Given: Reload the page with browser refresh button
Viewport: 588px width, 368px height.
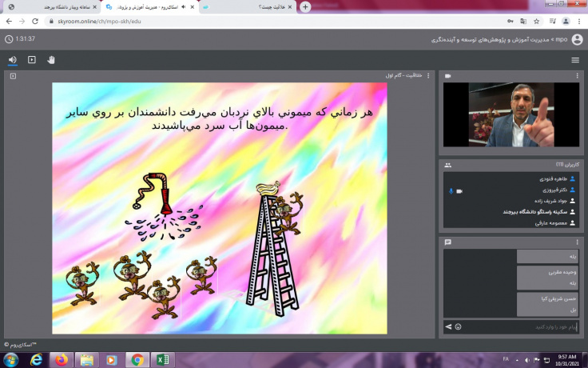Looking at the screenshot, I should pos(36,21).
